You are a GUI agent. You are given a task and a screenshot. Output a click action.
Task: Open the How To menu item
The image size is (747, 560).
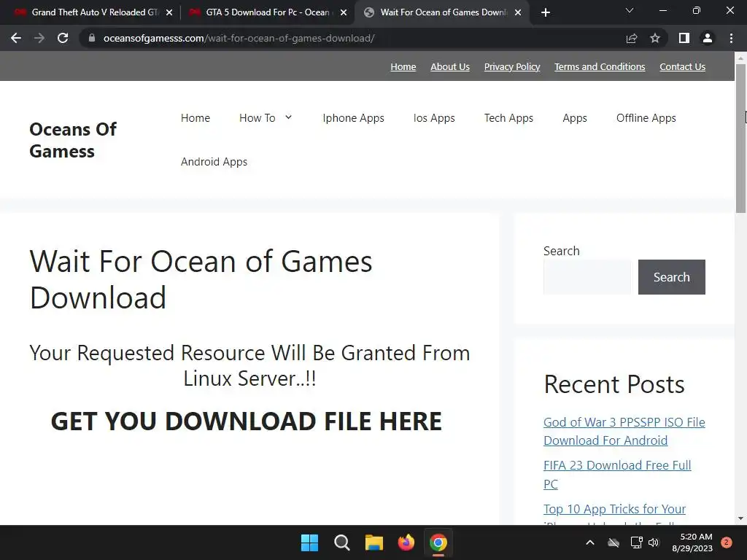click(258, 117)
